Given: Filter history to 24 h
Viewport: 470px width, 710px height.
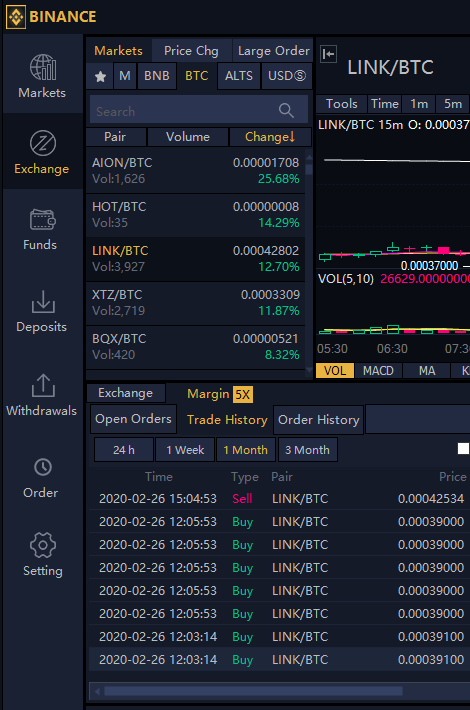Looking at the screenshot, I should 124,450.
